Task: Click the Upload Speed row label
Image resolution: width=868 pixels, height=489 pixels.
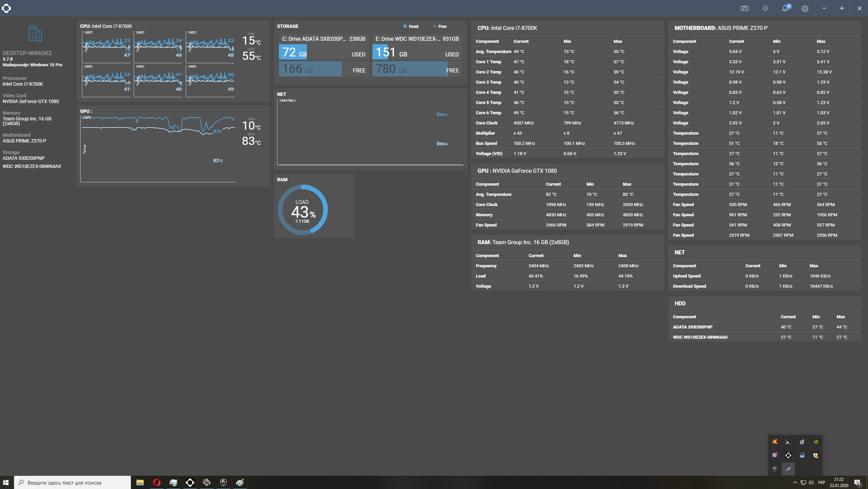Action: [686, 276]
